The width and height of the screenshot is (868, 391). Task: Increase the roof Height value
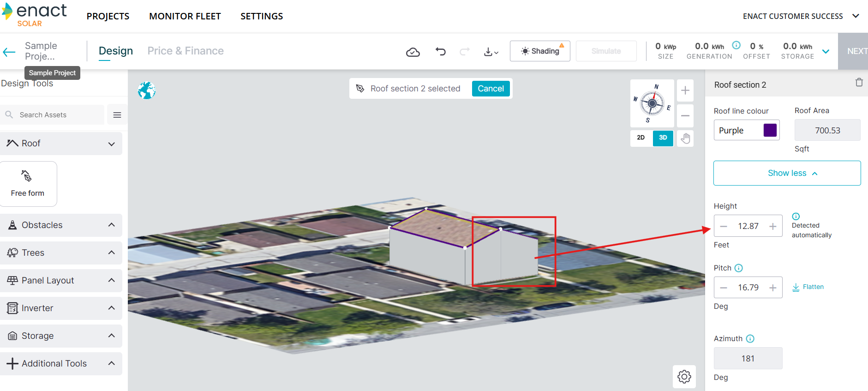click(772, 226)
